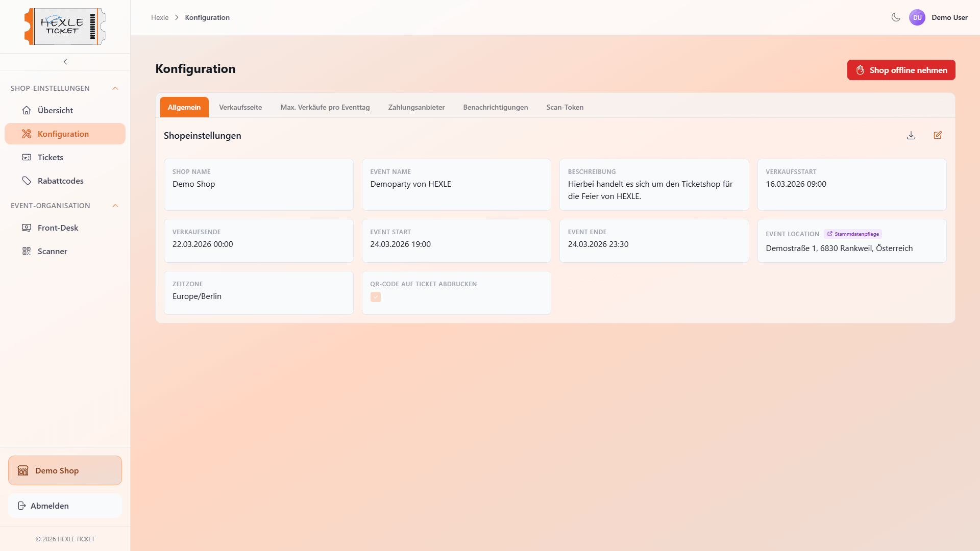Open the Tickets sidebar entry

click(50, 157)
